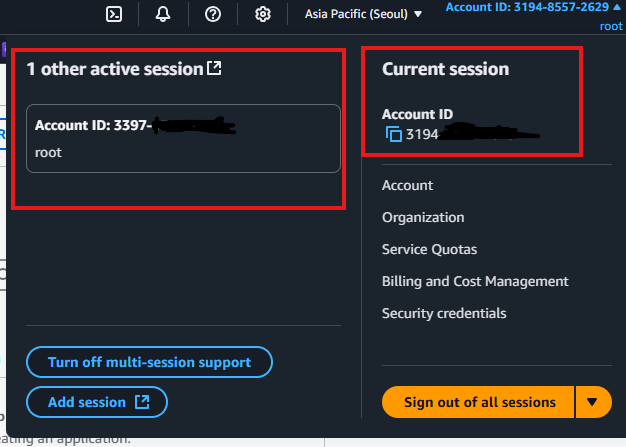Click the 1 other active session heading
The image size is (626, 447).
point(113,69)
